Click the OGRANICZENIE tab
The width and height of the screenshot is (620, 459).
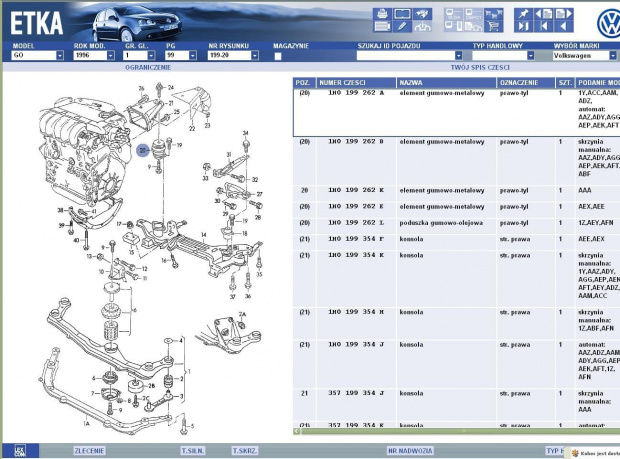pyautogui.click(x=148, y=68)
